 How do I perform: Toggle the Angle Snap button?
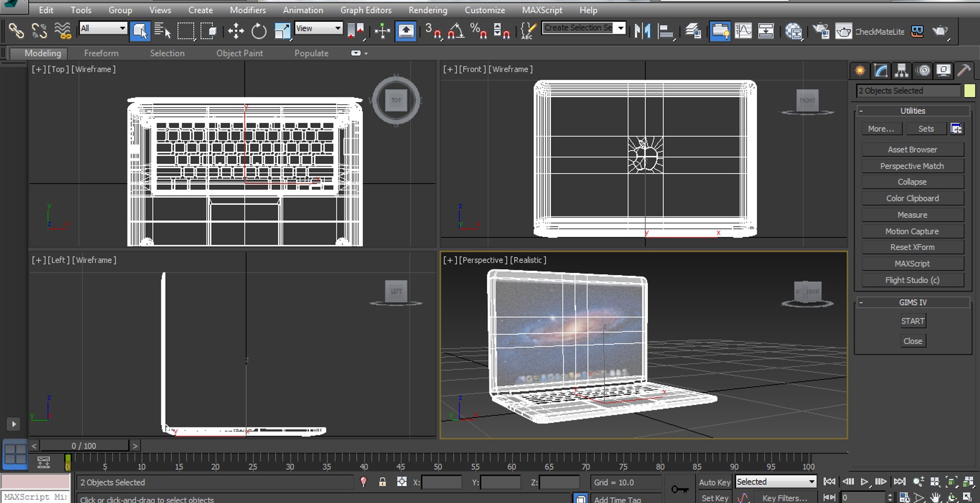point(456,31)
